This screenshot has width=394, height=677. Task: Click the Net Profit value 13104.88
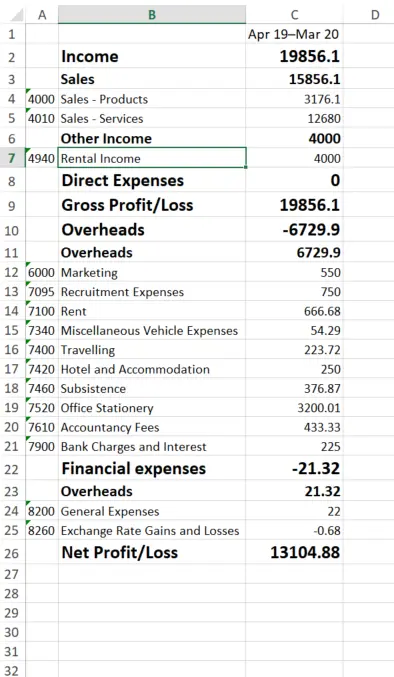tap(294, 553)
